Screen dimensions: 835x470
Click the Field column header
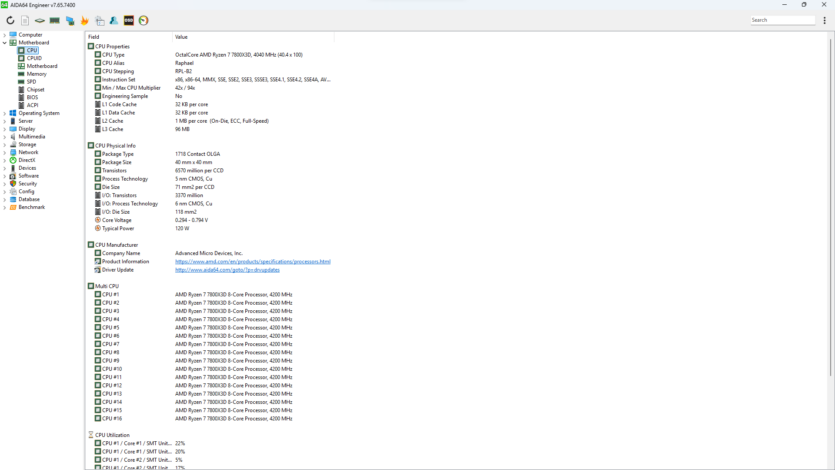[129, 37]
